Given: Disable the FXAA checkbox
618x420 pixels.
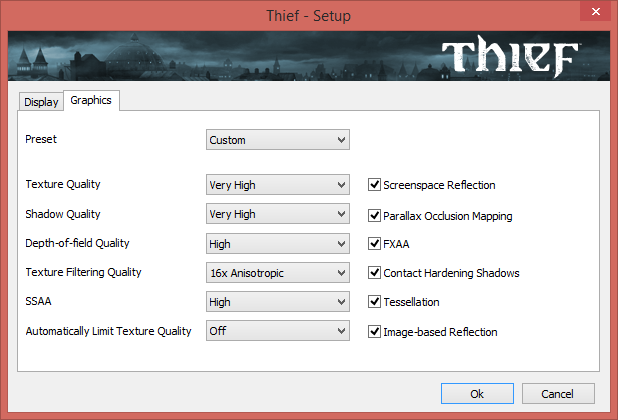Looking at the screenshot, I should pos(374,243).
